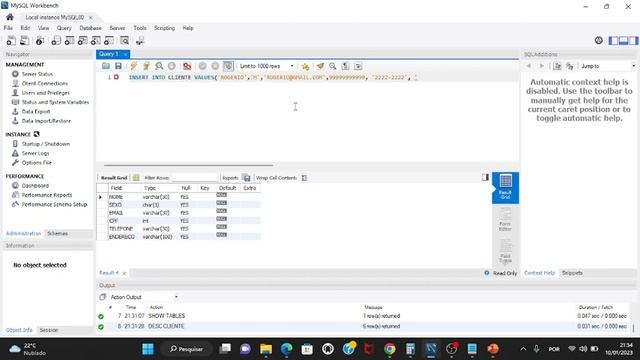Export recordset to file icon
The height and width of the screenshot is (360, 640).
pos(246,178)
